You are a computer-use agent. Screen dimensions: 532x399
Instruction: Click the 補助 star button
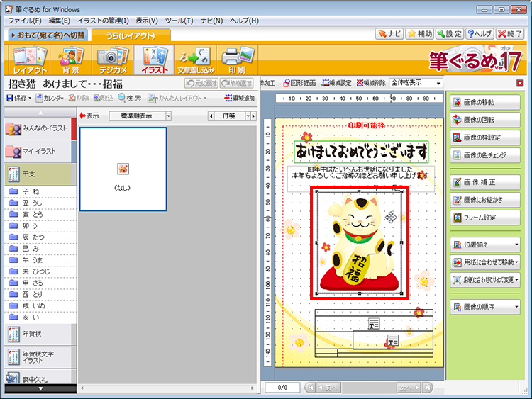point(420,34)
